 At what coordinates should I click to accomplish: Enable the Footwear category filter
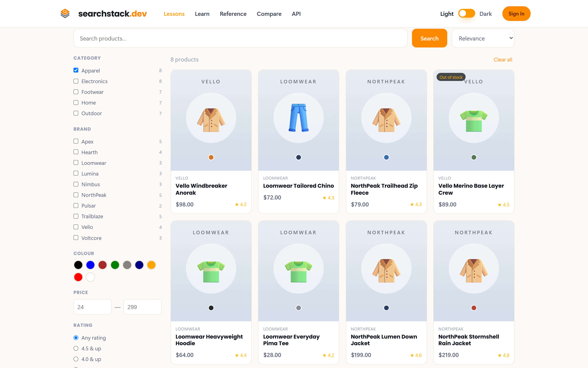[x=76, y=92]
